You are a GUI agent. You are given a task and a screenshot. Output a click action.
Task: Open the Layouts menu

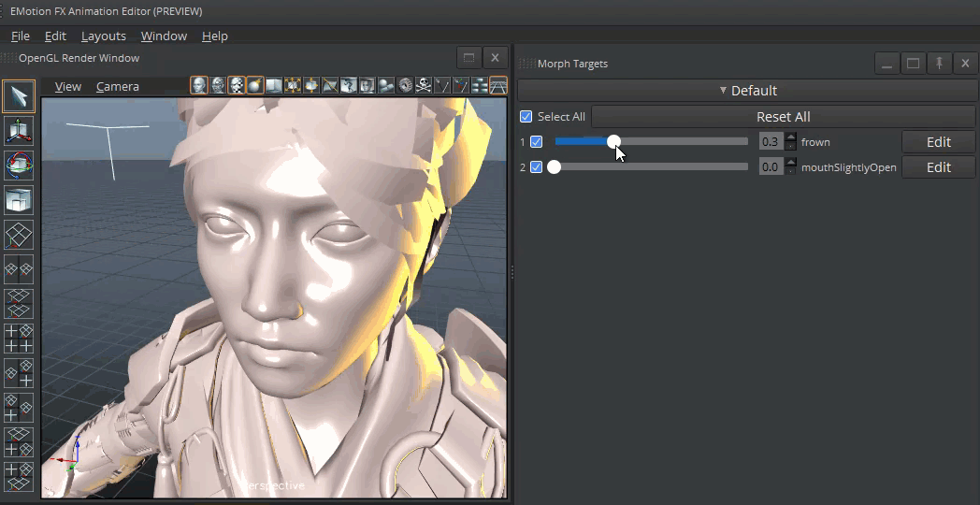tap(103, 36)
